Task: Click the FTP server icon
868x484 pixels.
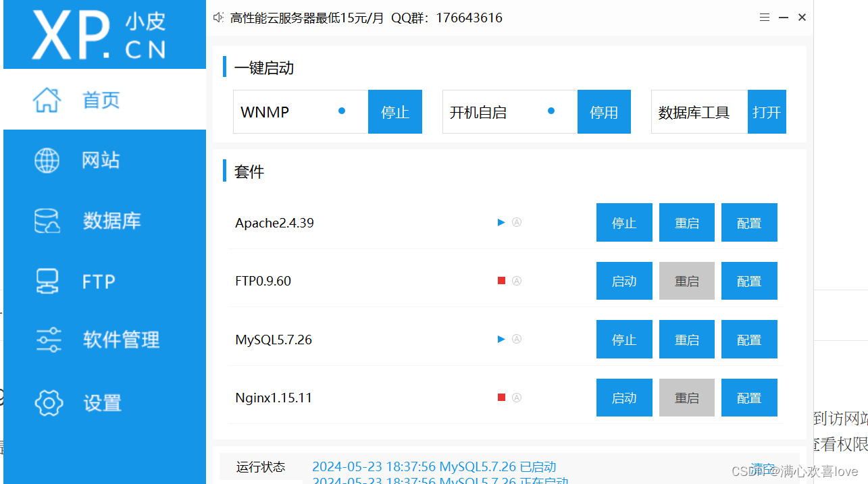Action: 47,281
